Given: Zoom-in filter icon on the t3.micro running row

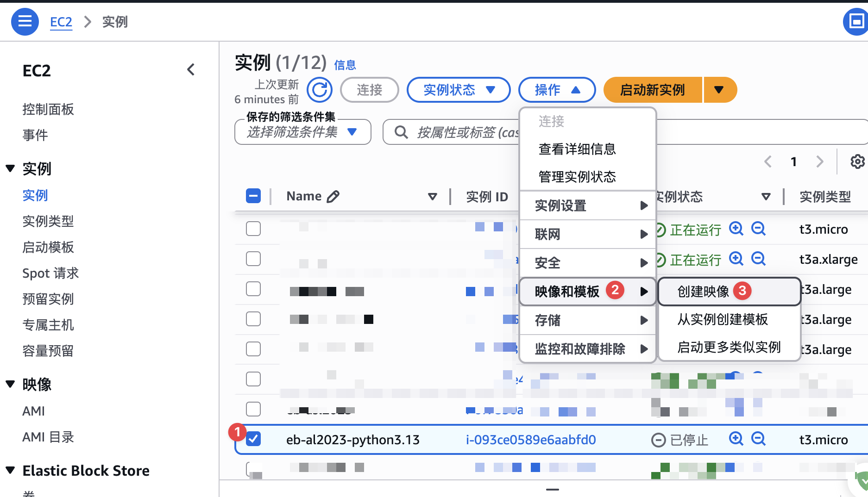Looking at the screenshot, I should point(736,229).
